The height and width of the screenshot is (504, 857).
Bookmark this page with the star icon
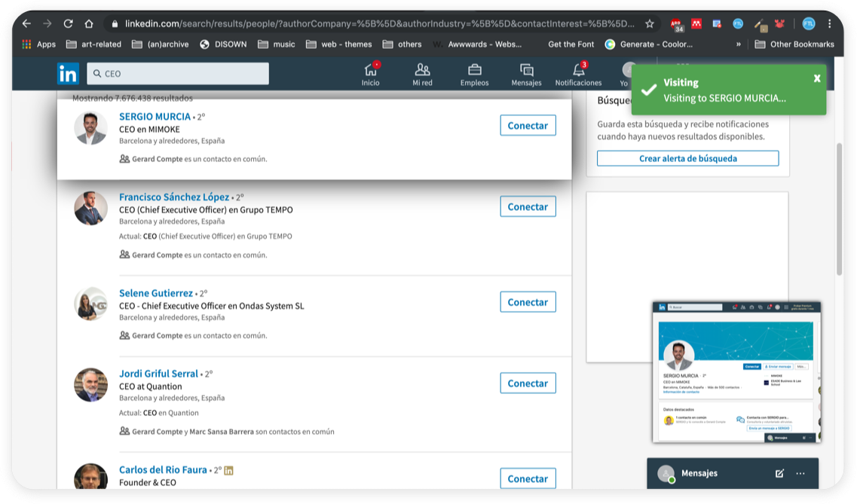[x=649, y=23]
